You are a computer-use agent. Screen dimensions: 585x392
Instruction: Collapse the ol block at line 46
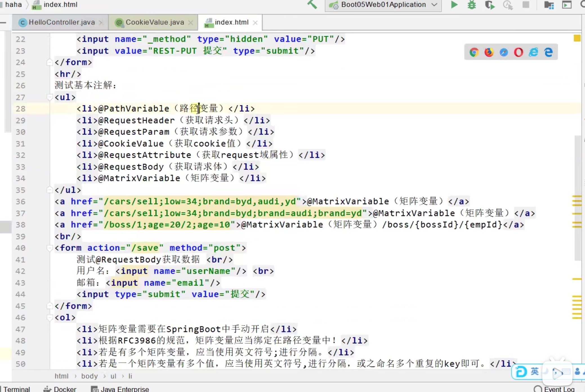(x=50, y=318)
